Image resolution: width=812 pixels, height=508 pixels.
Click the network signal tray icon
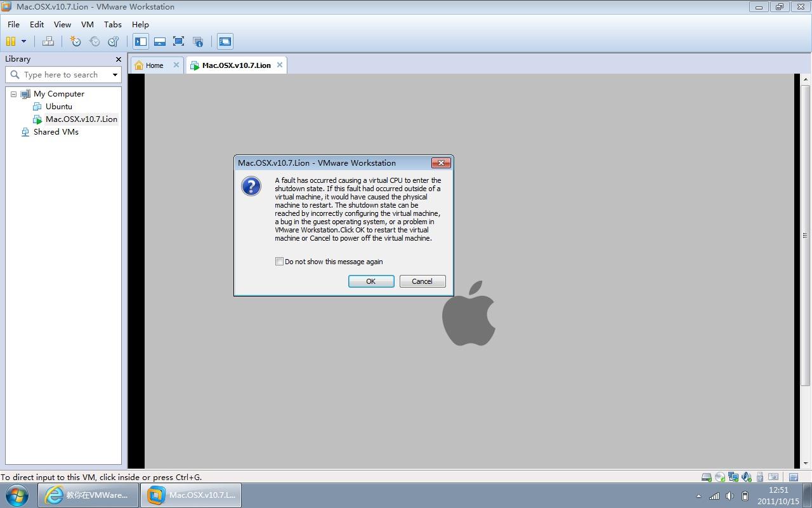[x=714, y=496]
